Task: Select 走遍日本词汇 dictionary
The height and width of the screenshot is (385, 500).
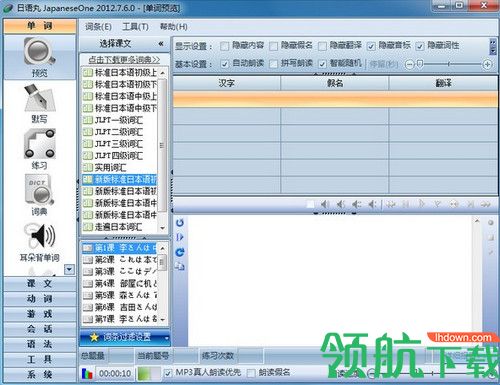Action: point(119,227)
